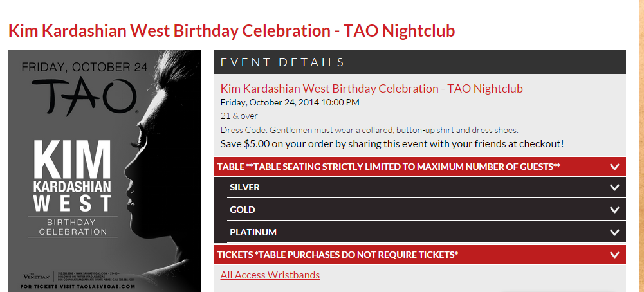Select the PLATINUM table option label
This screenshot has height=292, width=644.
click(x=253, y=232)
